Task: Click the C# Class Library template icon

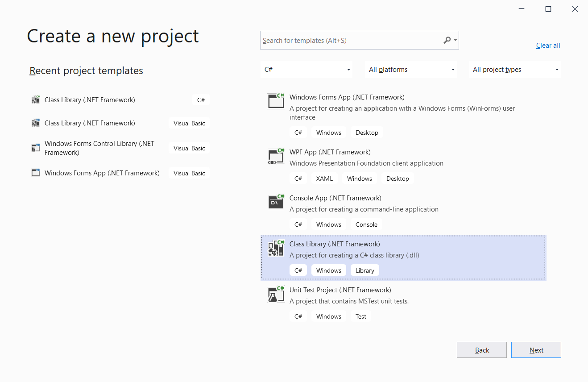Action: pos(276,248)
